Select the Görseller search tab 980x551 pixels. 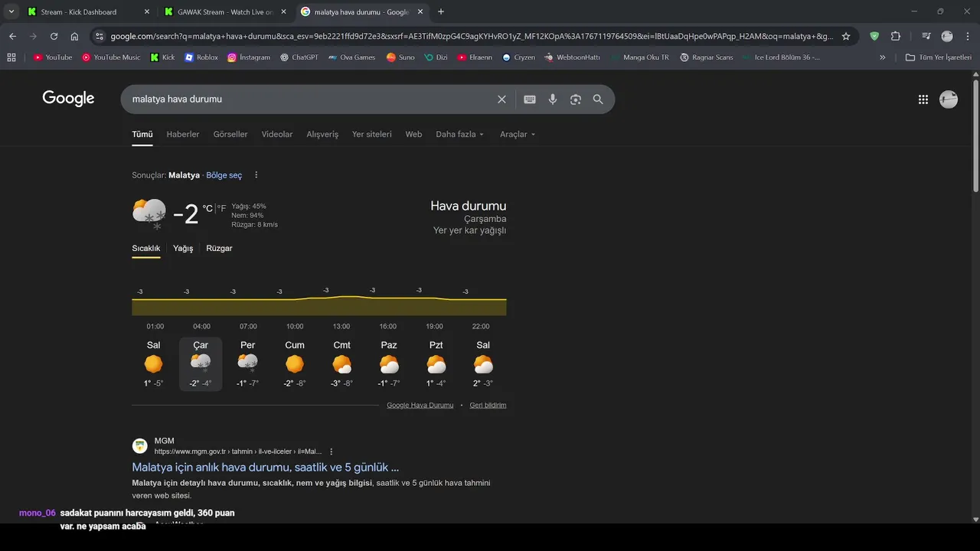230,134
